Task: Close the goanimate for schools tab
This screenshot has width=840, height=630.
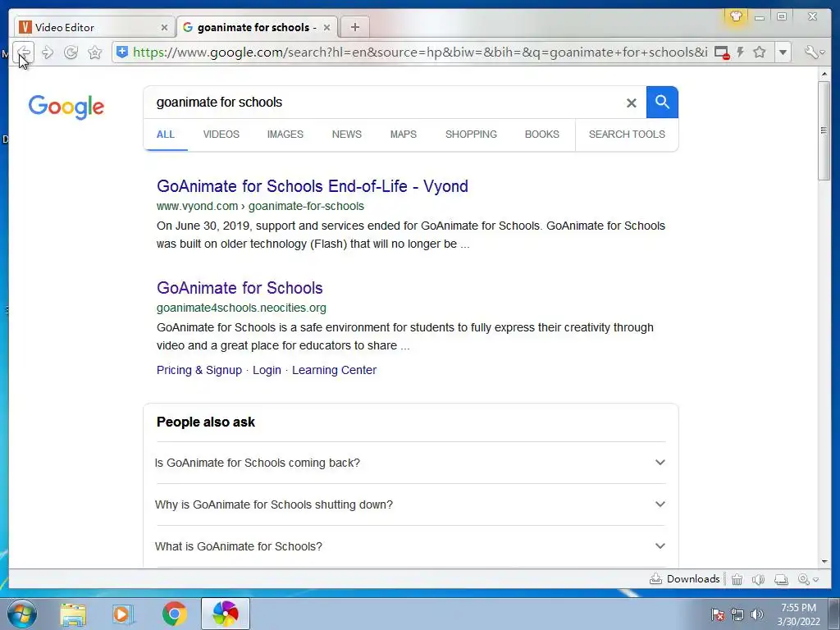Action: point(326,27)
